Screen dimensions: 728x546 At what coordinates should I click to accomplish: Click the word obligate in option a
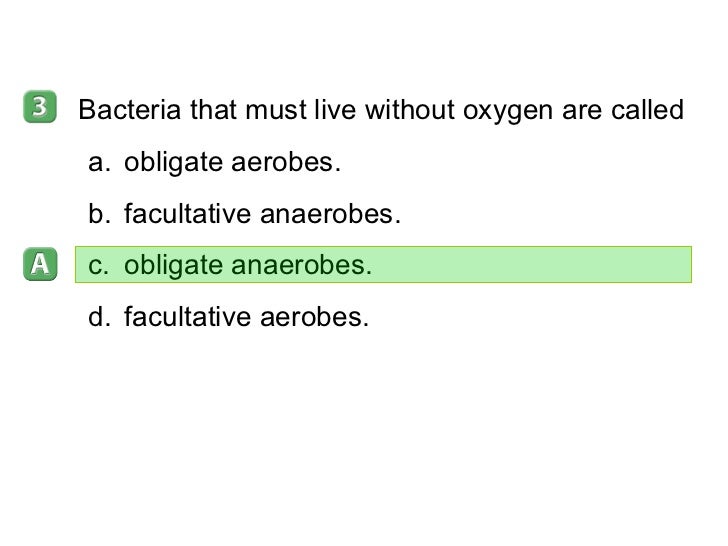pyautogui.click(x=173, y=163)
